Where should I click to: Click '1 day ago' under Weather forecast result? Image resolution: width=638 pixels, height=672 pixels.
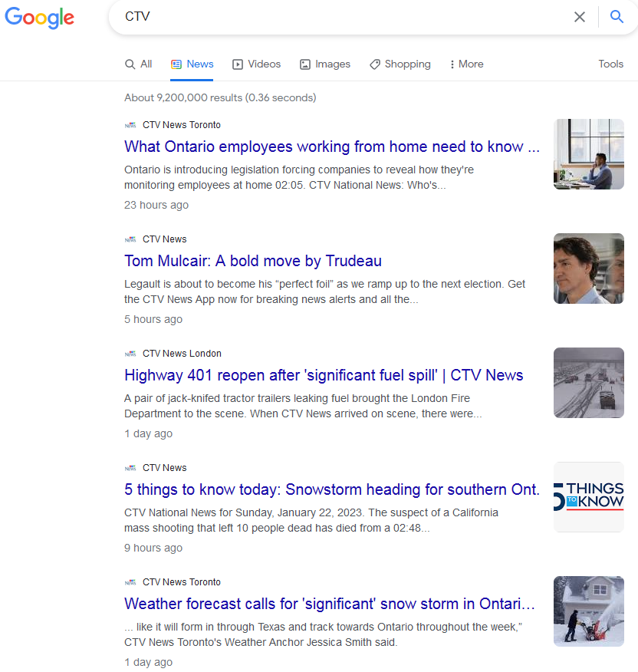(x=148, y=663)
